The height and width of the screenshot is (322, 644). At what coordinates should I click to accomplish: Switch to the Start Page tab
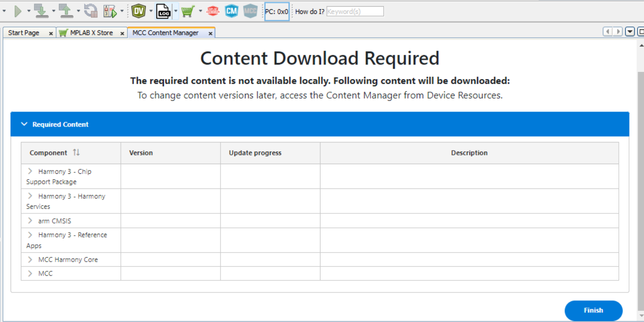click(24, 33)
